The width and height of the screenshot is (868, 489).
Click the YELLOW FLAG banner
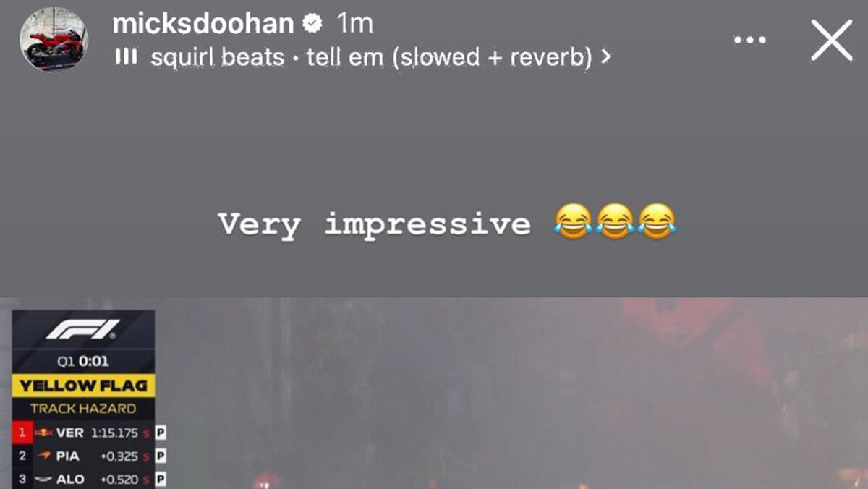[x=83, y=386]
